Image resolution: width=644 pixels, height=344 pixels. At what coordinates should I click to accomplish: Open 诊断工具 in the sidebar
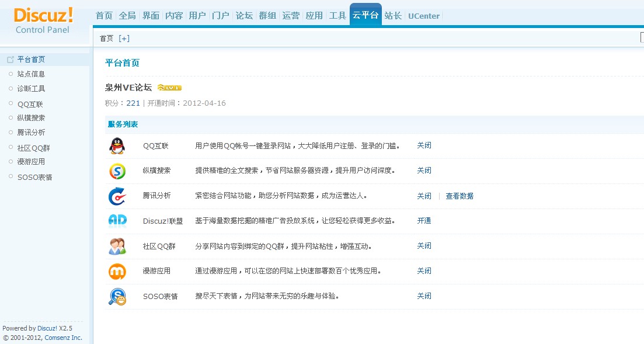[x=31, y=89]
